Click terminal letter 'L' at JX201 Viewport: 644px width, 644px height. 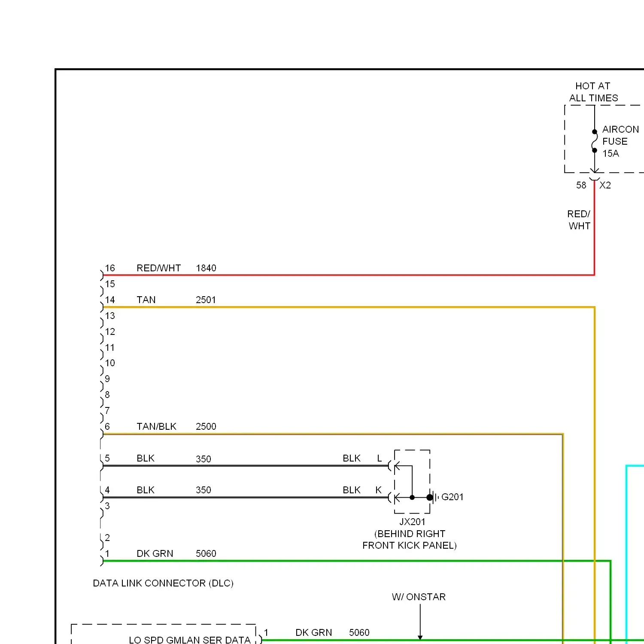pos(380,458)
